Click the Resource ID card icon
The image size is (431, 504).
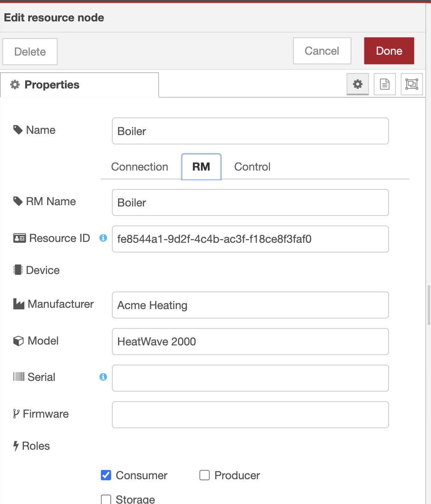pyautogui.click(x=19, y=238)
